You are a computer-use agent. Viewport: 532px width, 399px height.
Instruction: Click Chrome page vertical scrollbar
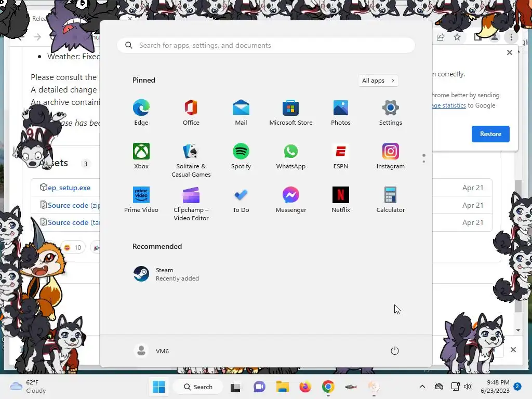pos(518,246)
